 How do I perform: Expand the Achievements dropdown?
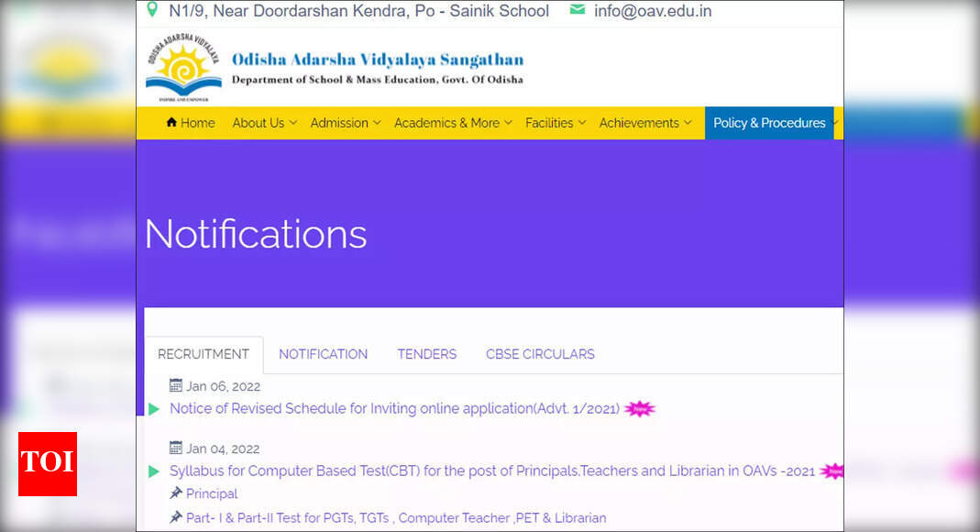[645, 123]
